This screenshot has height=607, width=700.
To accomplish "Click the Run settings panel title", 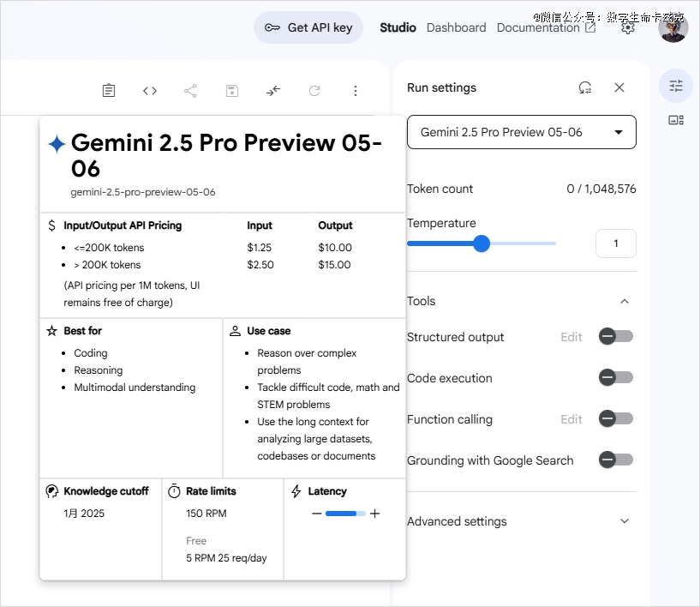I will [441, 87].
